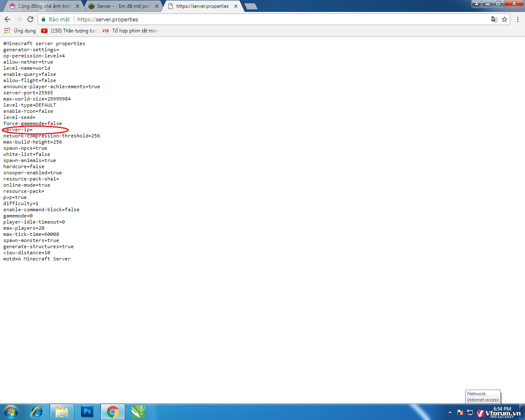The width and height of the screenshot is (525, 420).
Task: Open Windows Explorer from the taskbar
Action: coord(62,412)
